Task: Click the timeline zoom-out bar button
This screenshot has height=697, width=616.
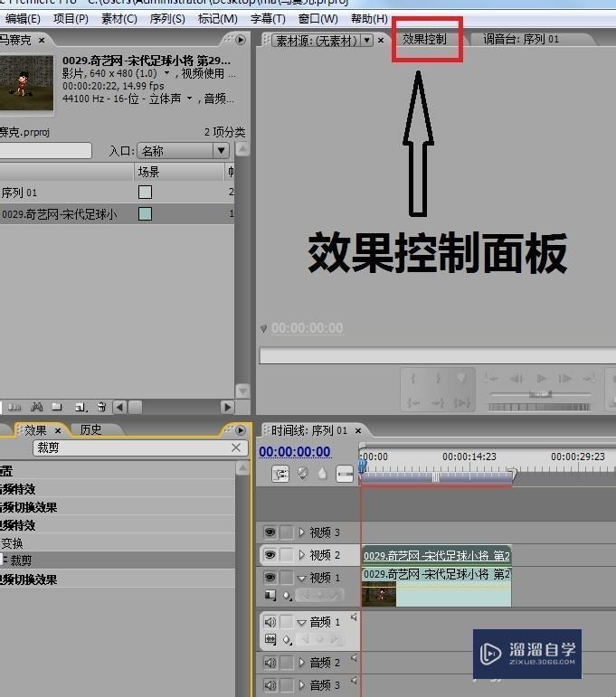Action: click(345, 474)
